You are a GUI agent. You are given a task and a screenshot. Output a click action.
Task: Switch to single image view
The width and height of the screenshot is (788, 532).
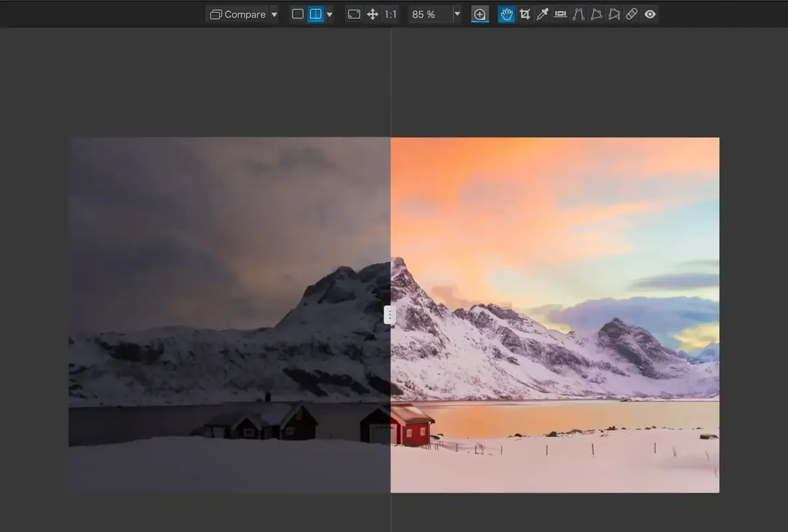click(x=297, y=14)
